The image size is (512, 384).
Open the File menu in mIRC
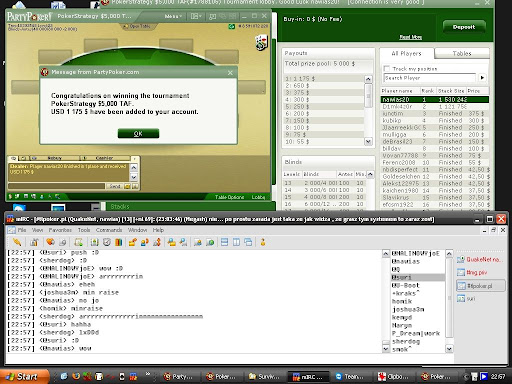pos(22,230)
